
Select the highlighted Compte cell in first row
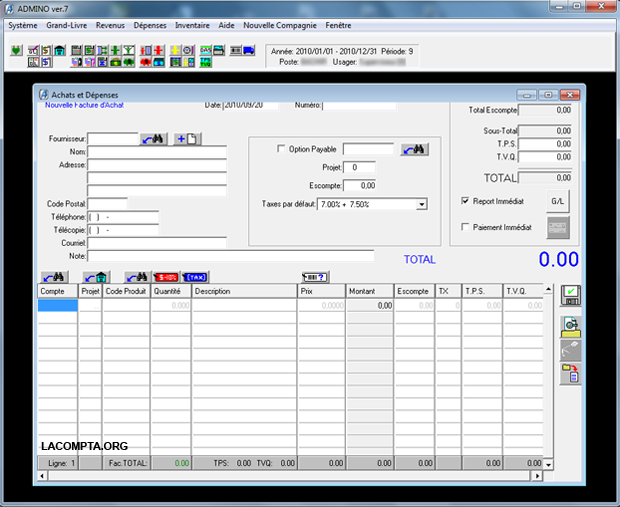[58, 305]
